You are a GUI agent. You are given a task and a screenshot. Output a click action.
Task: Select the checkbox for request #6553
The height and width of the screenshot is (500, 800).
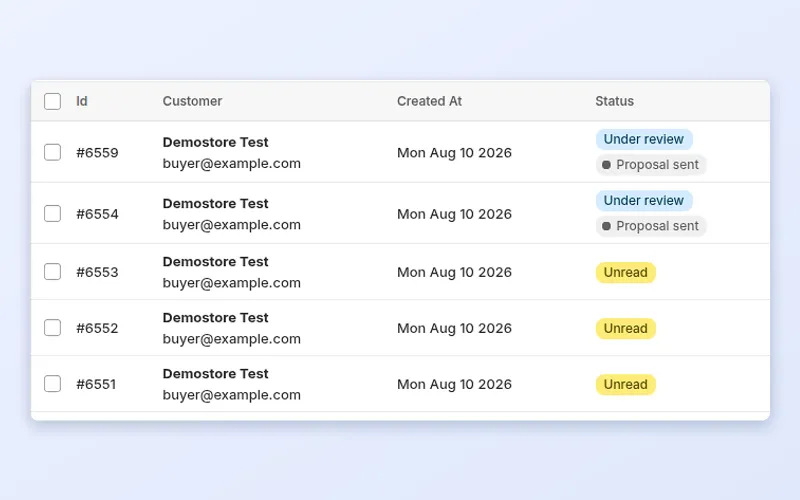pos(53,271)
